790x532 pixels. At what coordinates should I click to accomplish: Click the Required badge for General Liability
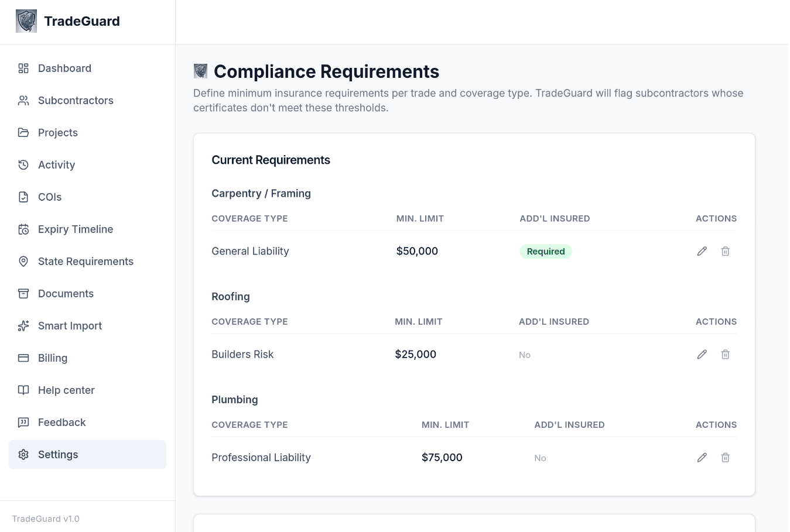point(546,252)
